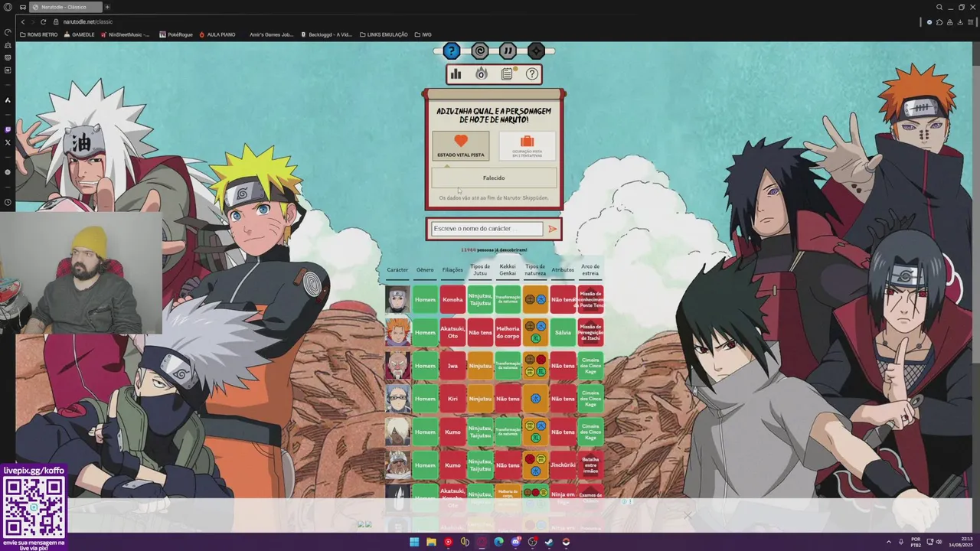This screenshot has height=551, width=980.
Task: Open the browser search tabs icon
Action: pos(939,7)
